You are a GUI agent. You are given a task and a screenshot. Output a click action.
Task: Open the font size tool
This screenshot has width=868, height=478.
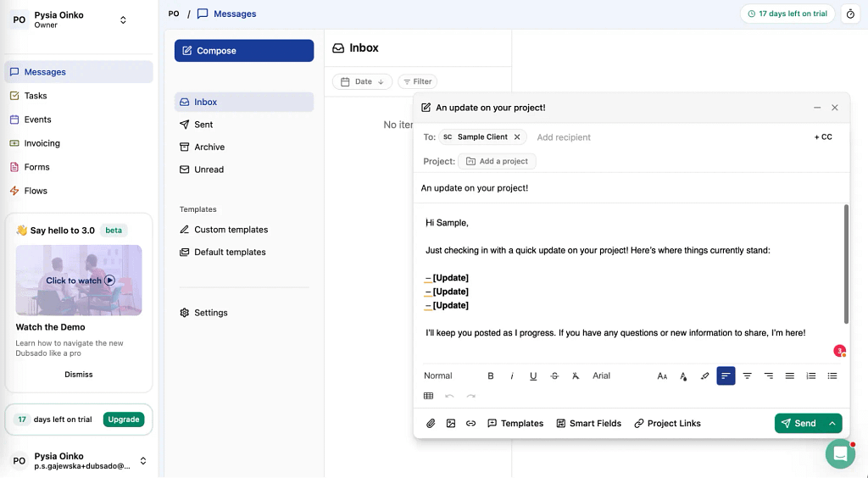pyautogui.click(x=662, y=375)
